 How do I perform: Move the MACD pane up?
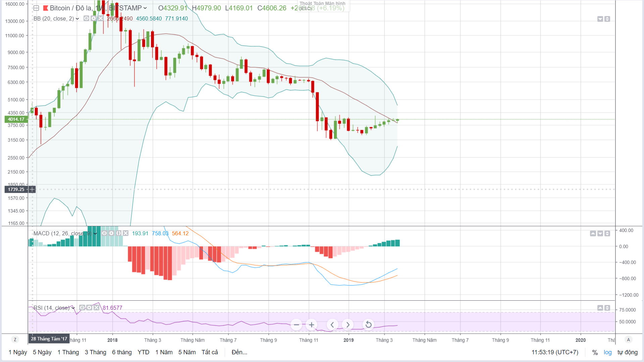[x=593, y=234]
